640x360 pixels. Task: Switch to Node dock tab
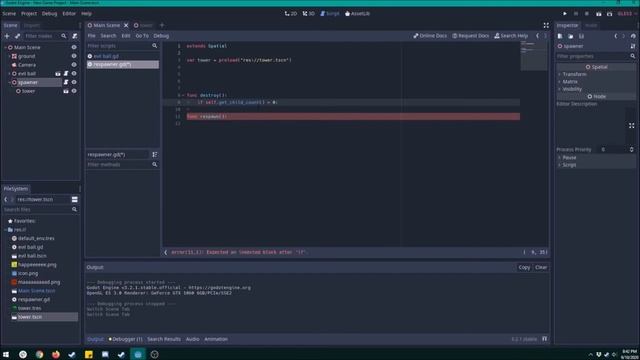591,25
